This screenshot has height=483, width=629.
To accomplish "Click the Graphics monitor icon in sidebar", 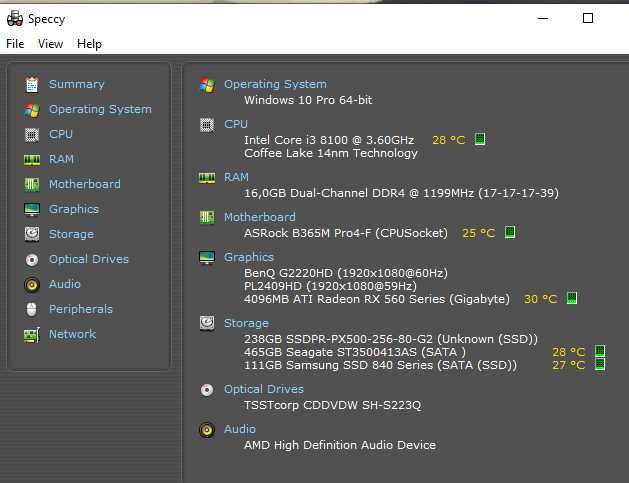I will 32,209.
